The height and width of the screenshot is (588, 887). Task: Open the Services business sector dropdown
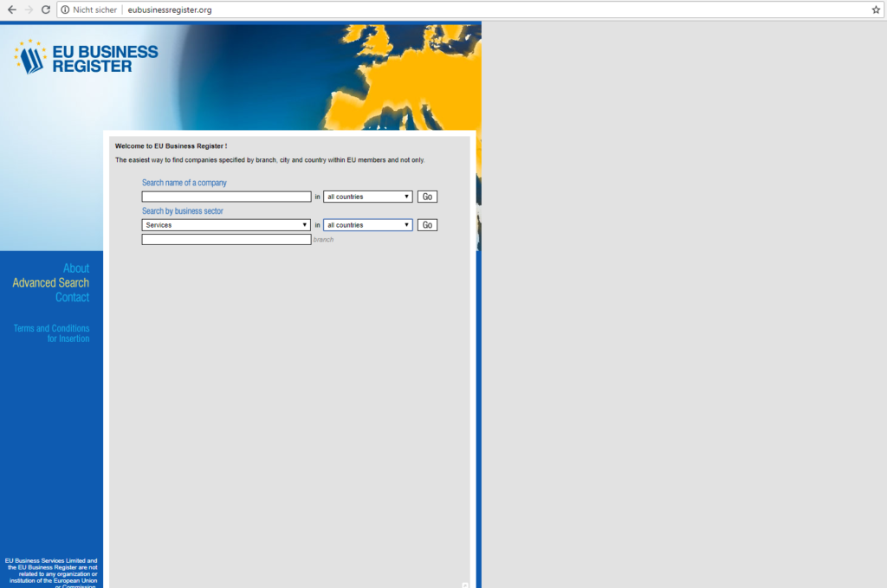[226, 225]
